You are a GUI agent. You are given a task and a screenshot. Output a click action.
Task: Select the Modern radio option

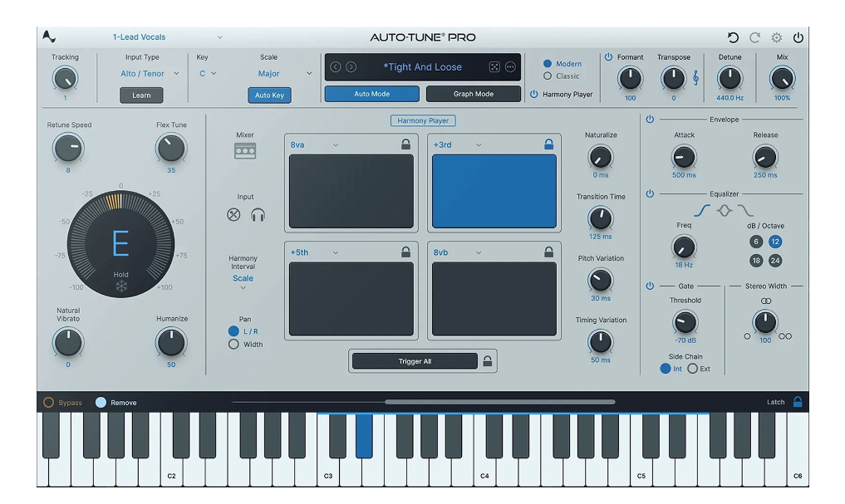click(548, 64)
